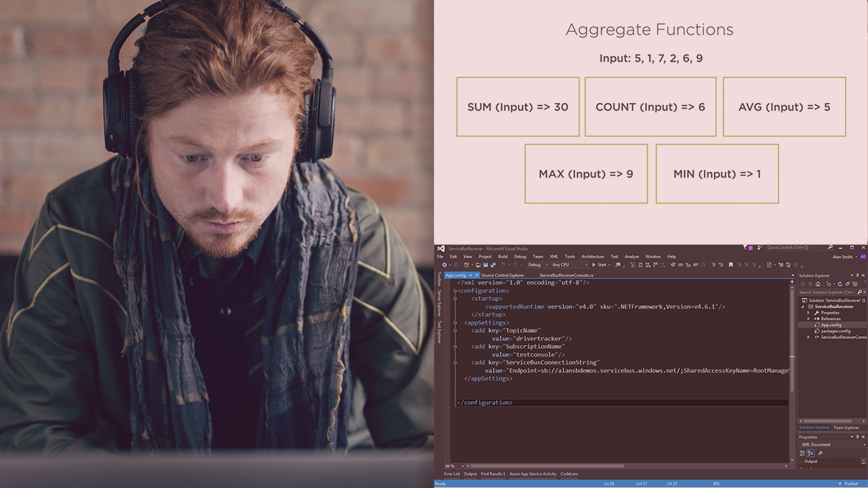Click the Save All toolbar icon

coord(493,265)
